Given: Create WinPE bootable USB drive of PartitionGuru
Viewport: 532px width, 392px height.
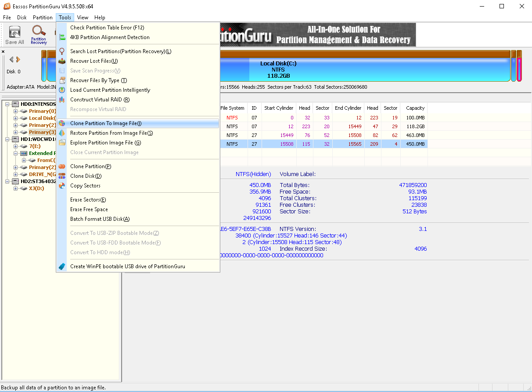Looking at the screenshot, I should pos(138,266).
